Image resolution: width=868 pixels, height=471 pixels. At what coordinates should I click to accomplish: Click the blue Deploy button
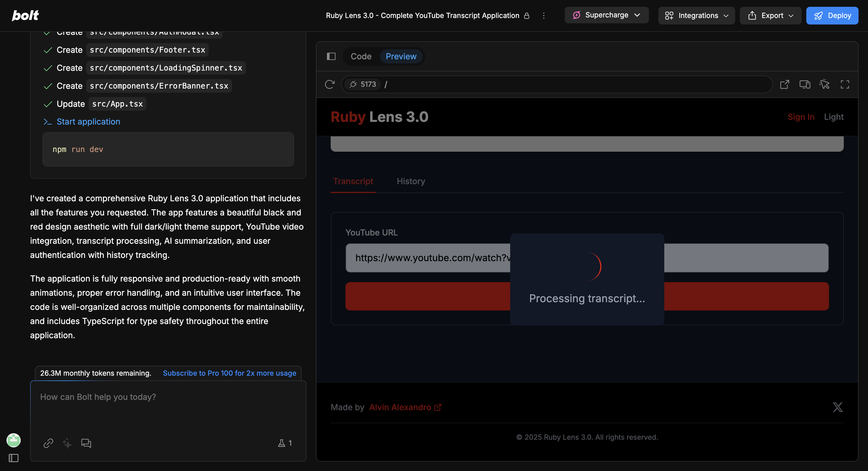[832, 16]
